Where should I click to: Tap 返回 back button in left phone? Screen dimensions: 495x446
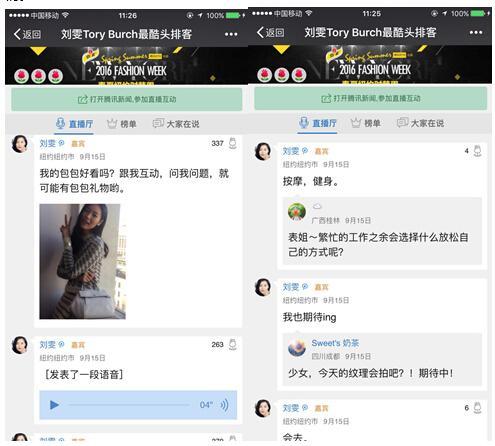coord(27,34)
